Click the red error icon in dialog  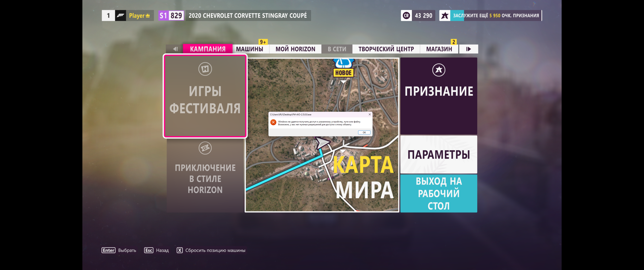tap(273, 122)
